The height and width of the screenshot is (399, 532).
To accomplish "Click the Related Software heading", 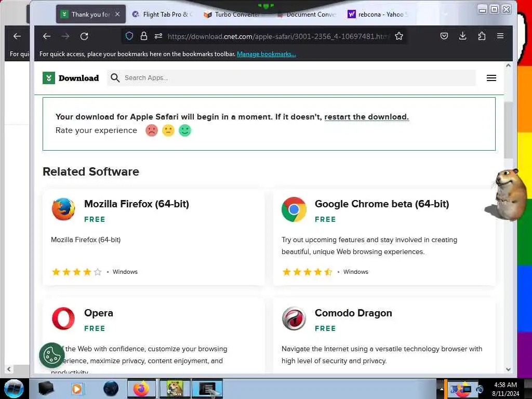I will coord(90,171).
